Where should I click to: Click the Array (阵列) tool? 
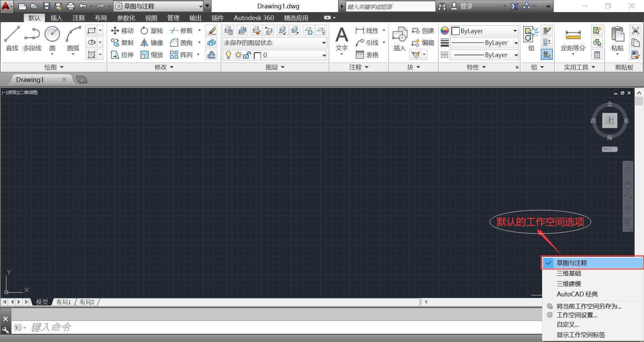tap(181, 55)
